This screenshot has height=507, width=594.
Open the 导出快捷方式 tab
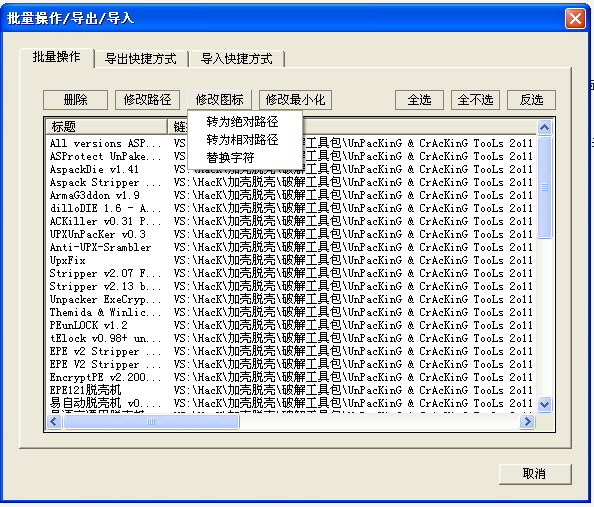click(141, 59)
